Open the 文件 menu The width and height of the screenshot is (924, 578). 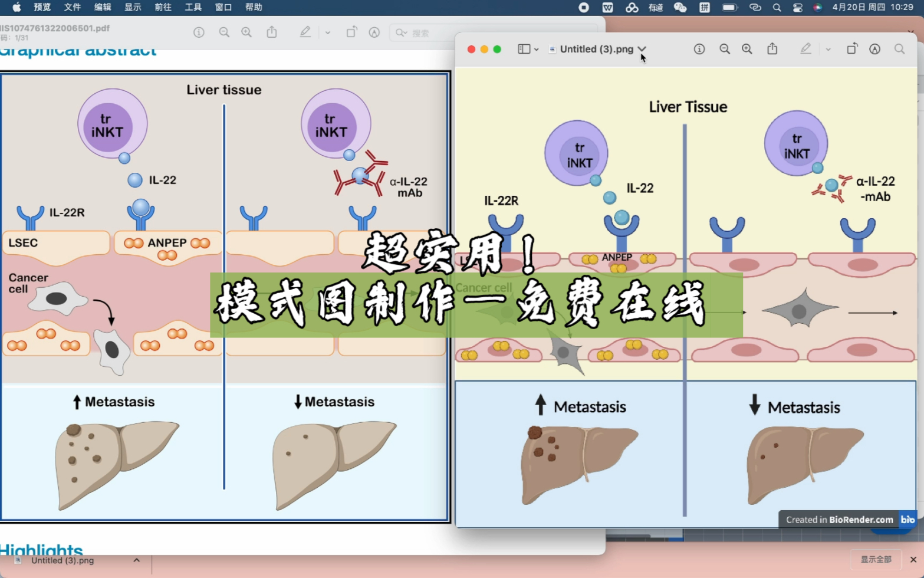[x=73, y=7]
